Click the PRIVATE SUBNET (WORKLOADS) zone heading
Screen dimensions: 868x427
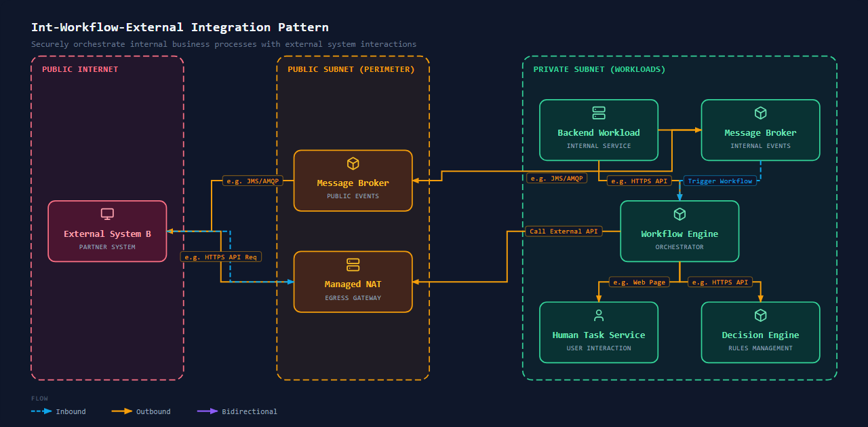[599, 69]
